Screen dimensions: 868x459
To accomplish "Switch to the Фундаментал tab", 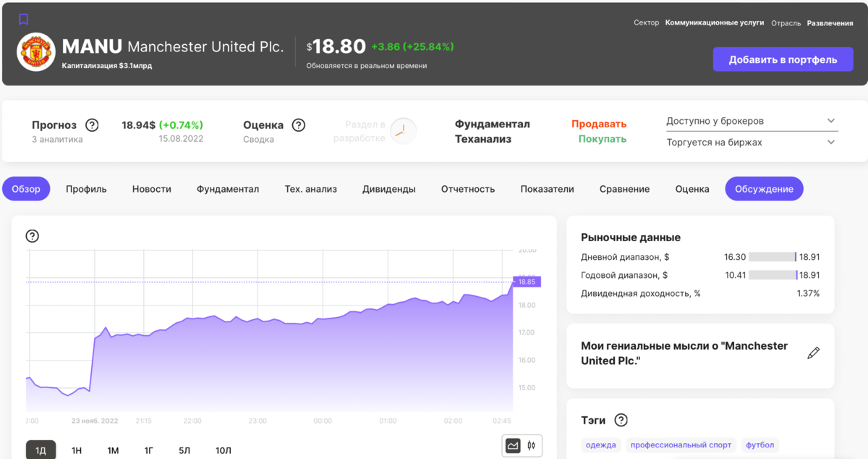I will (228, 189).
